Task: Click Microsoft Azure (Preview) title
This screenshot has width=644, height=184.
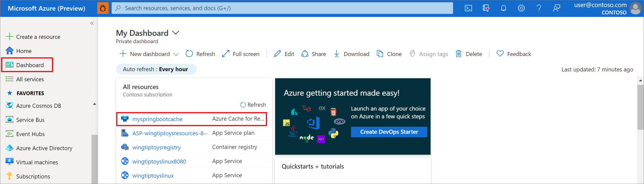Action: pos(47,8)
